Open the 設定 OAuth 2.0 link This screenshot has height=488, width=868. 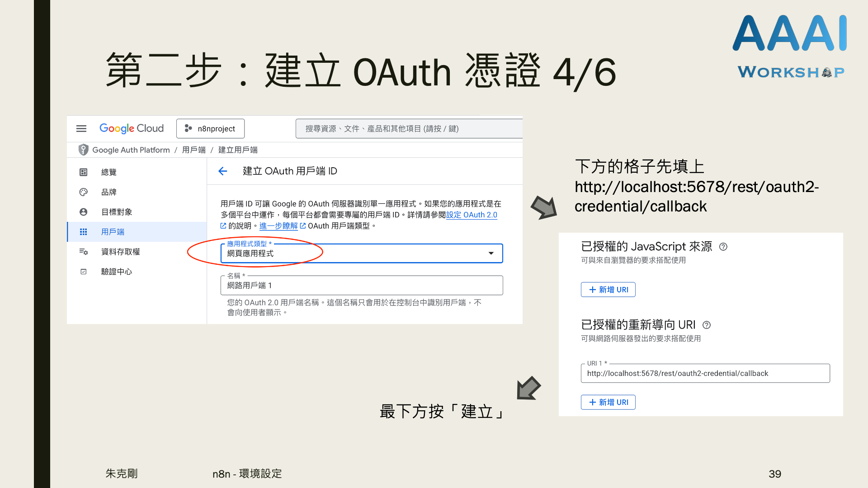point(472,215)
